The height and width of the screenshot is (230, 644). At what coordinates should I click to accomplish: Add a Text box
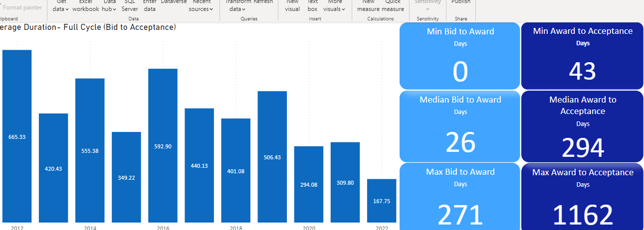(312, 5)
